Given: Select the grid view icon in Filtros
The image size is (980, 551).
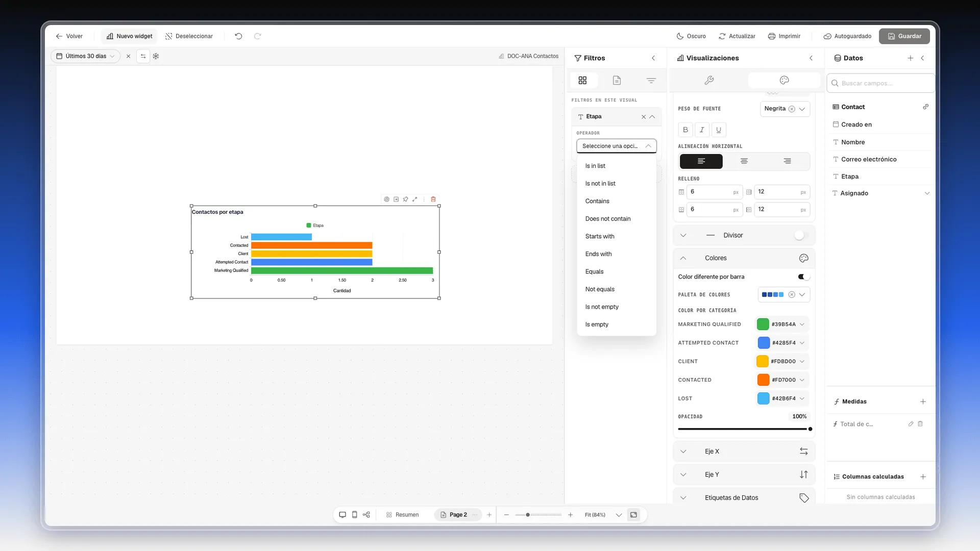Looking at the screenshot, I should point(582,81).
